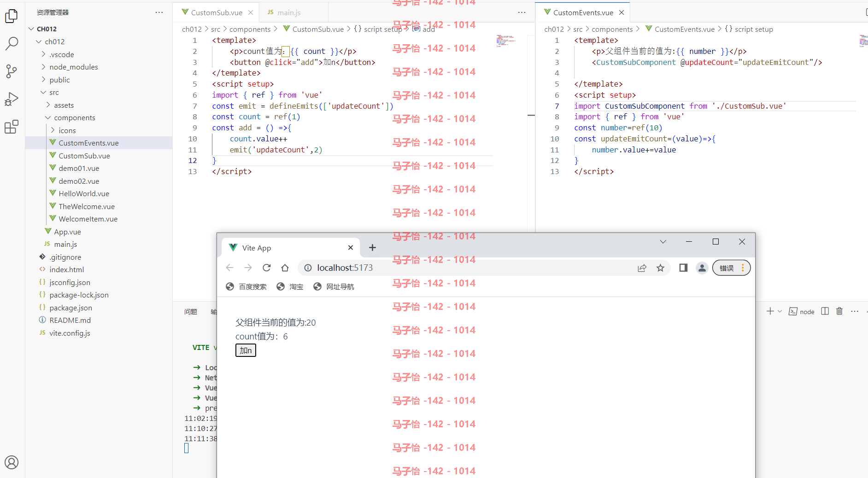The height and width of the screenshot is (478, 868).
Task: View site information icon in address bar
Action: pos(308,268)
